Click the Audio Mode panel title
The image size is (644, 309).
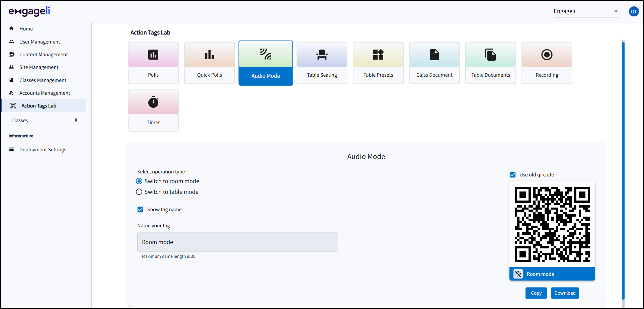[x=366, y=157]
